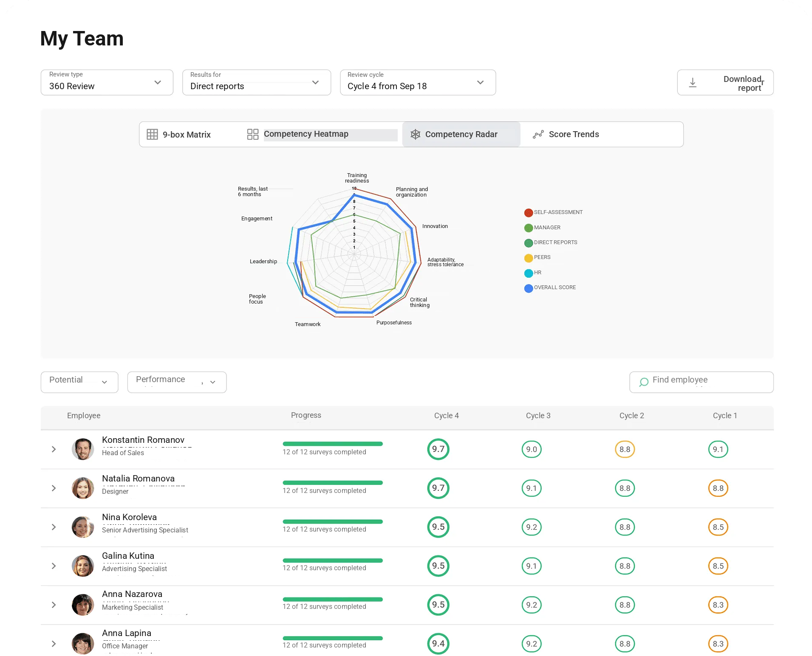812x656 pixels.
Task: Click the 9-box Matrix grid icon
Action: coord(152,135)
